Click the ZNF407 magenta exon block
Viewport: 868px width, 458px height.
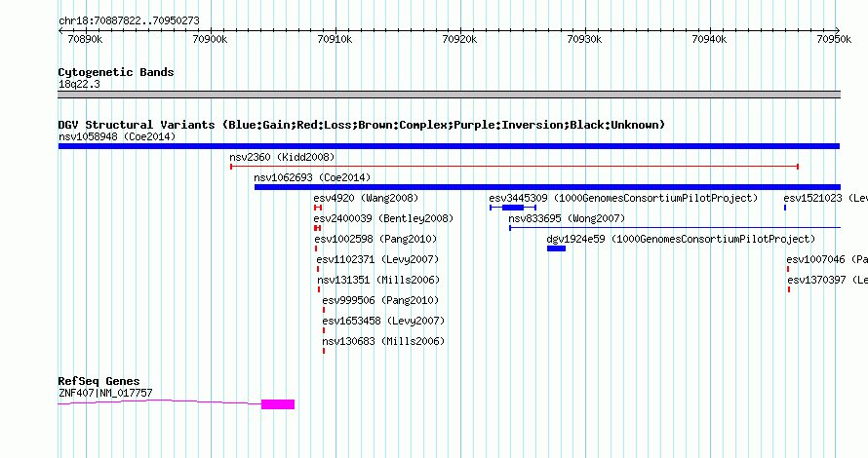pyautogui.click(x=278, y=404)
